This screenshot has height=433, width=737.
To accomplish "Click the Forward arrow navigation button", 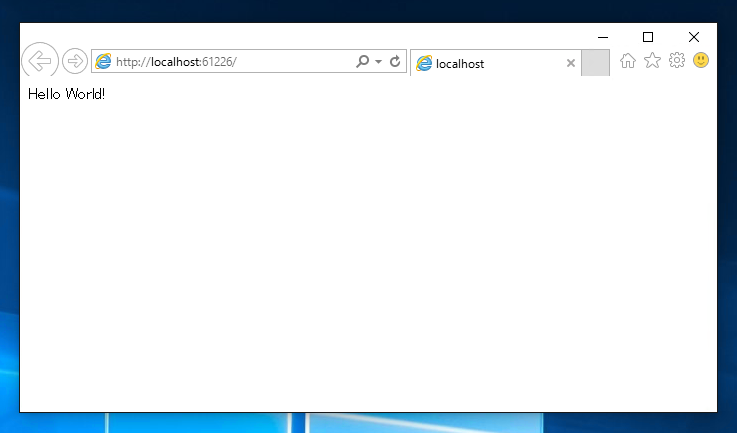I will [75, 61].
